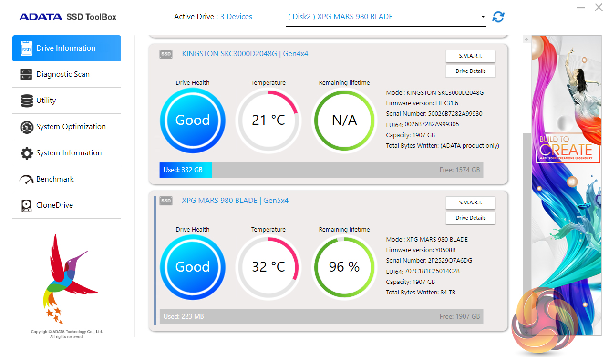The width and height of the screenshot is (609, 364).
Task: Click Free: 1574 GB label
Action: pos(460,170)
